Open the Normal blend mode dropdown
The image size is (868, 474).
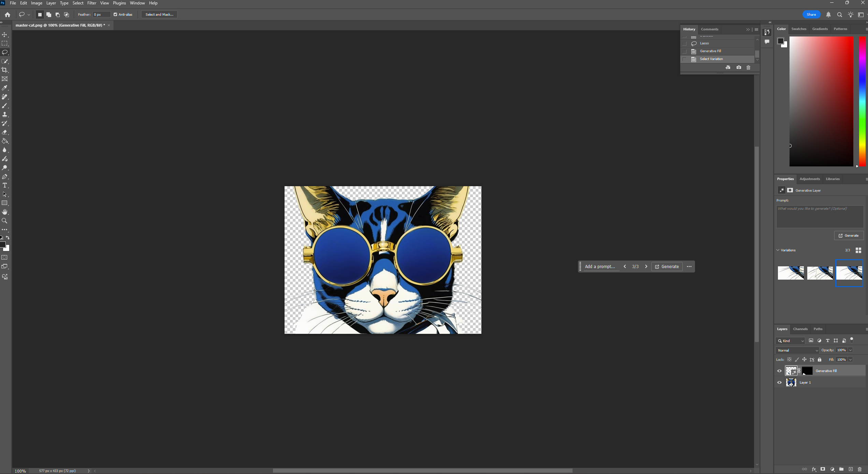click(798, 350)
